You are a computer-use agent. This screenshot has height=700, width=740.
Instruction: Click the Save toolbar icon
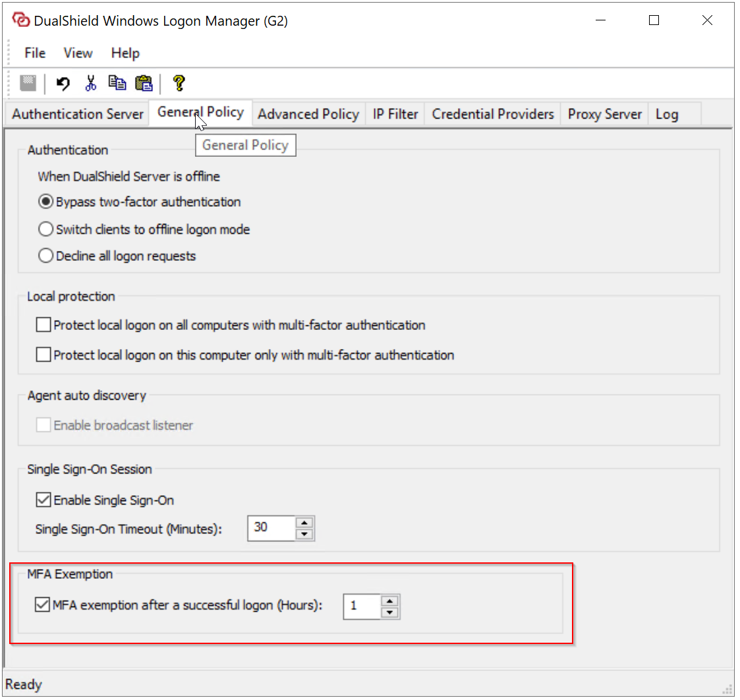point(28,83)
